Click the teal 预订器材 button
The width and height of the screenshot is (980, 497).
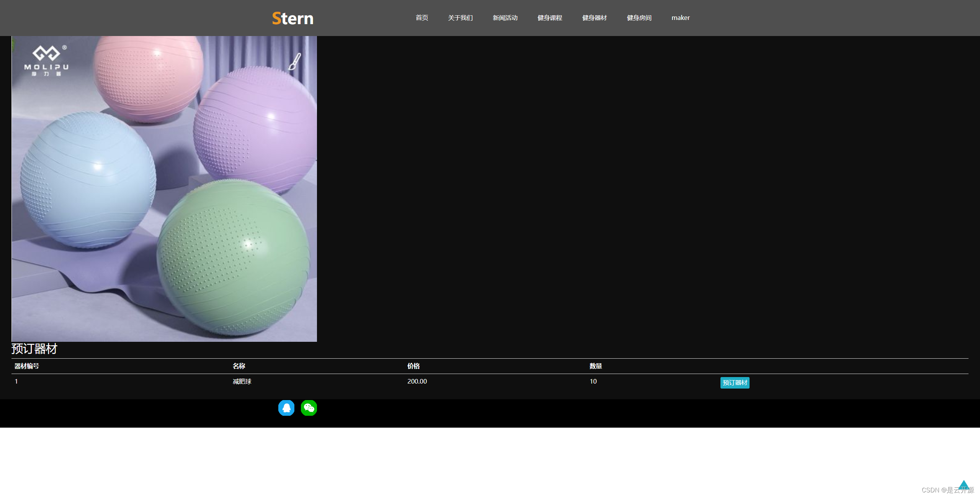pos(735,382)
